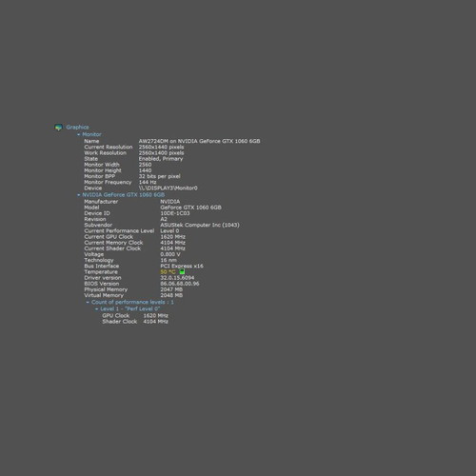Click the Device ID 10DE-1C03 value
The image size is (476, 476).
tap(175, 213)
